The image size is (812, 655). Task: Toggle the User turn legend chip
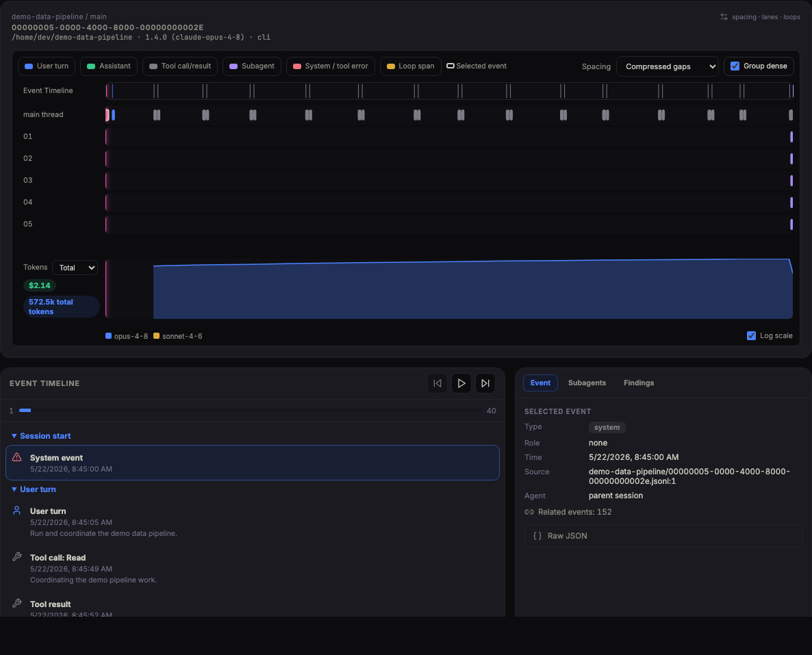point(47,66)
